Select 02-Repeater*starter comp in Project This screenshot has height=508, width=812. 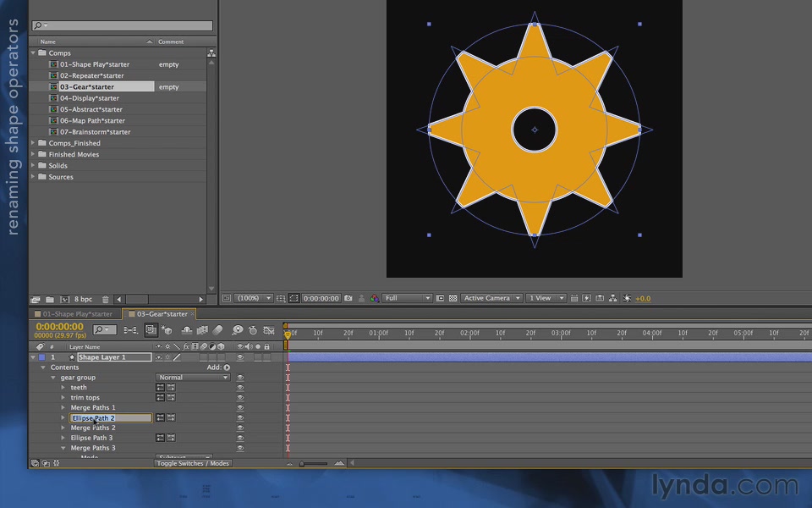91,75
